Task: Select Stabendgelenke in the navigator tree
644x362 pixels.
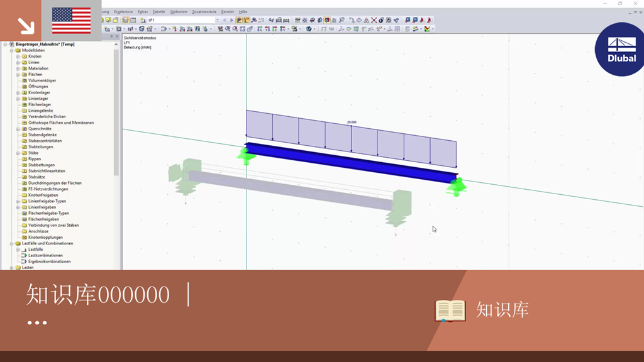Action: (x=42, y=134)
